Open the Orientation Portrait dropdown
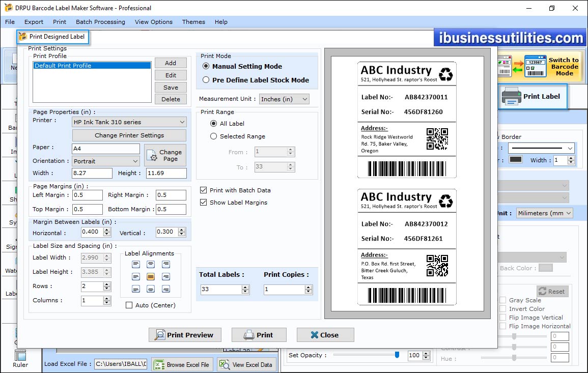Screen dimensions: 588x373 106,161
